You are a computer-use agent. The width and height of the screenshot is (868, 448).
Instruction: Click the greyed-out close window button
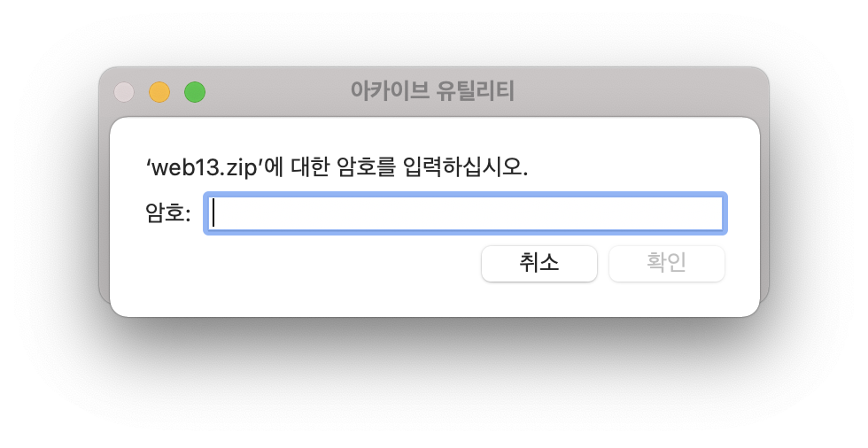pyautogui.click(x=124, y=92)
